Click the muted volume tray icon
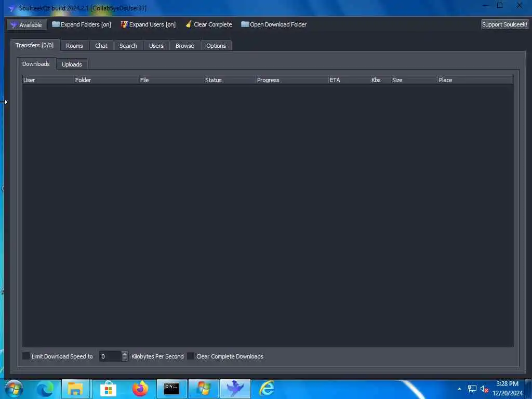Viewport: 532px width, 399px height. [x=484, y=389]
